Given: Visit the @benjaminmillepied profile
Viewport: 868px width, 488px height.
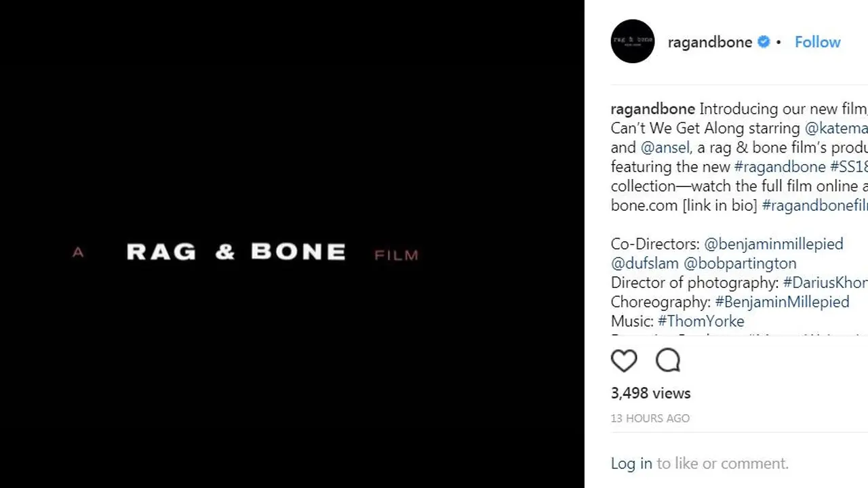Looking at the screenshot, I should pyautogui.click(x=774, y=244).
